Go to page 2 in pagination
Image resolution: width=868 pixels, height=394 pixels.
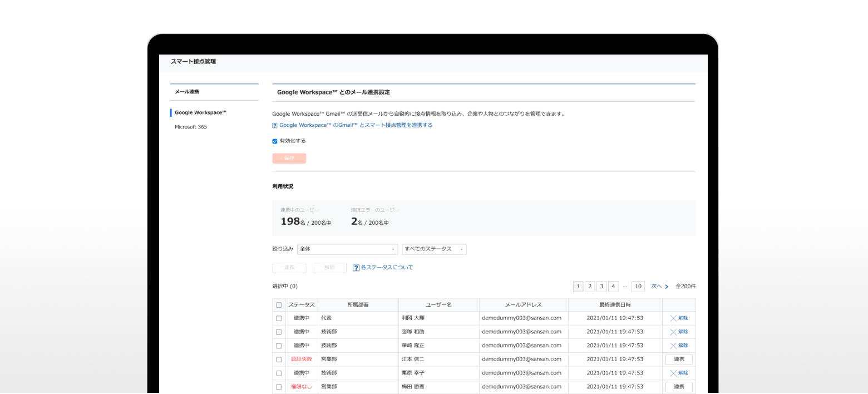pos(590,287)
